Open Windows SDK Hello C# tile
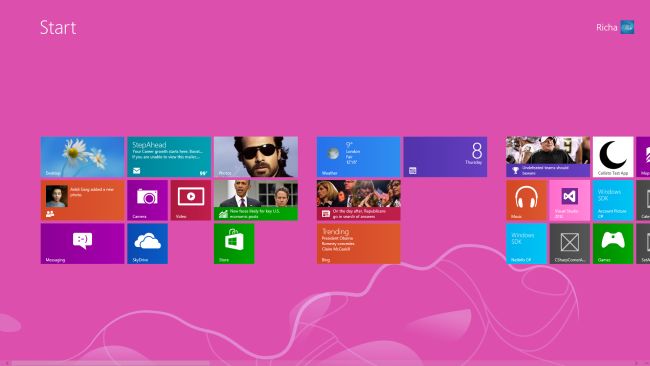 pos(526,244)
